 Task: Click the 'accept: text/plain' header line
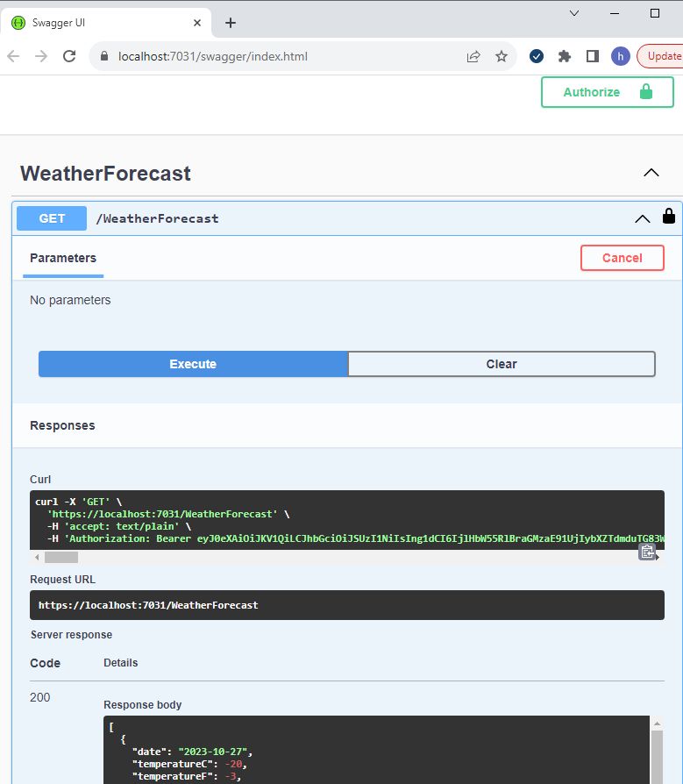119,526
